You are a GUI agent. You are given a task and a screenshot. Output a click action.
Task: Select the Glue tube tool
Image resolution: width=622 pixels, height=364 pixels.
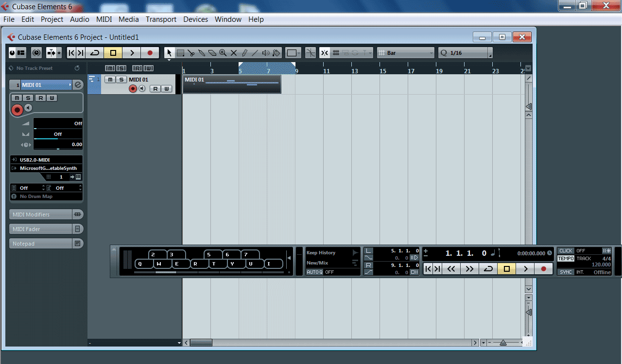(x=202, y=53)
